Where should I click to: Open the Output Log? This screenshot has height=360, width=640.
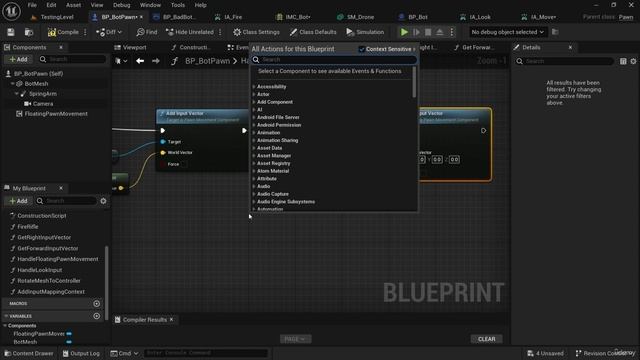pyautogui.click(x=81, y=353)
